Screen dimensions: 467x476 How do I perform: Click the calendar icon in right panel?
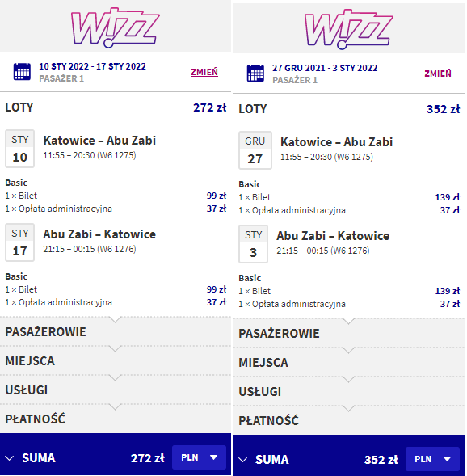(255, 74)
